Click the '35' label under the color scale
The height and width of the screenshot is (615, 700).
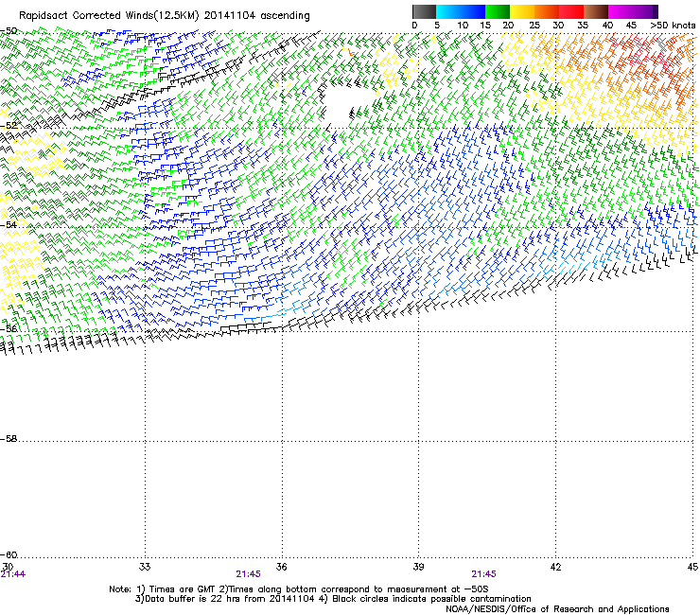583,26
